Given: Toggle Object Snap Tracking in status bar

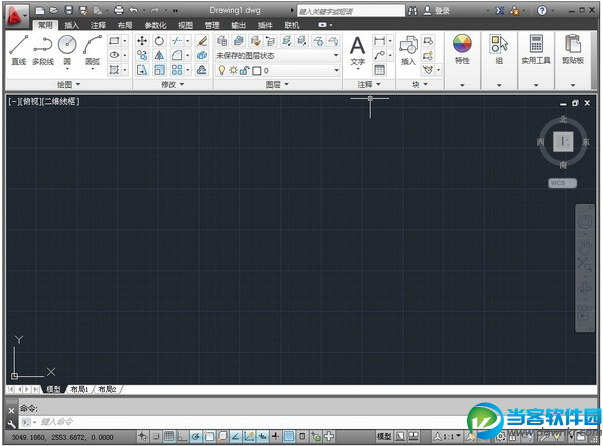Looking at the screenshot, I should tap(236, 436).
